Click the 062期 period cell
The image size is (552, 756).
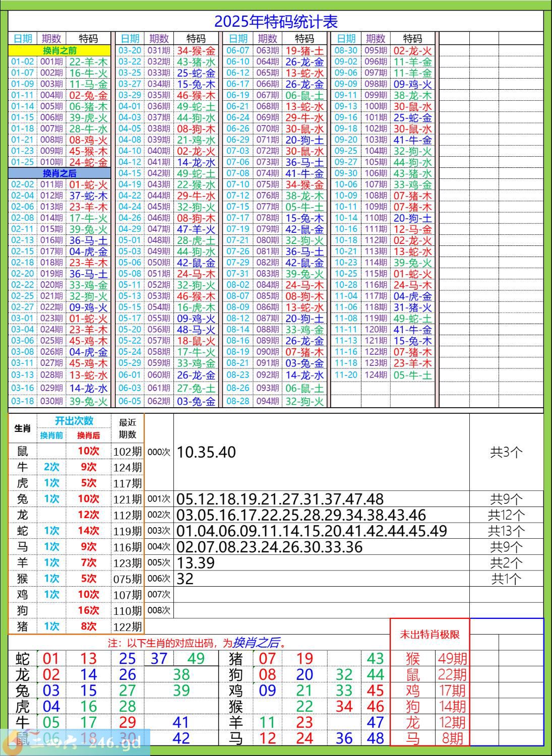159,401
